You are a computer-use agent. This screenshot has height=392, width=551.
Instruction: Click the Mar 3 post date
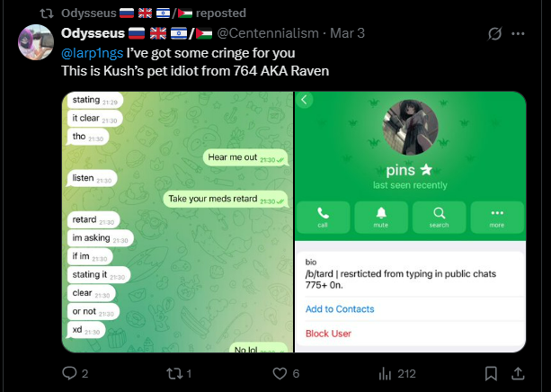point(347,33)
